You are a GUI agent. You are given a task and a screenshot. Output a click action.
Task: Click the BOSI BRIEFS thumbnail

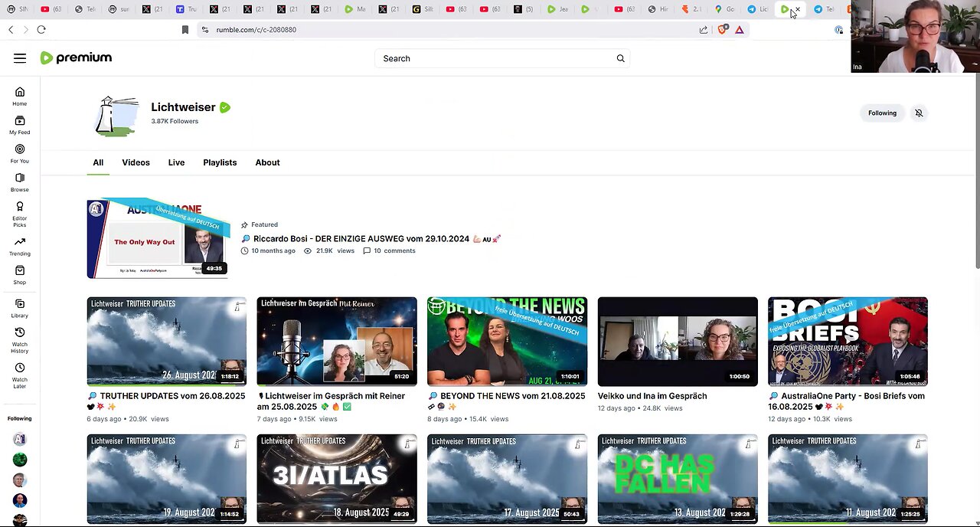[x=848, y=342]
